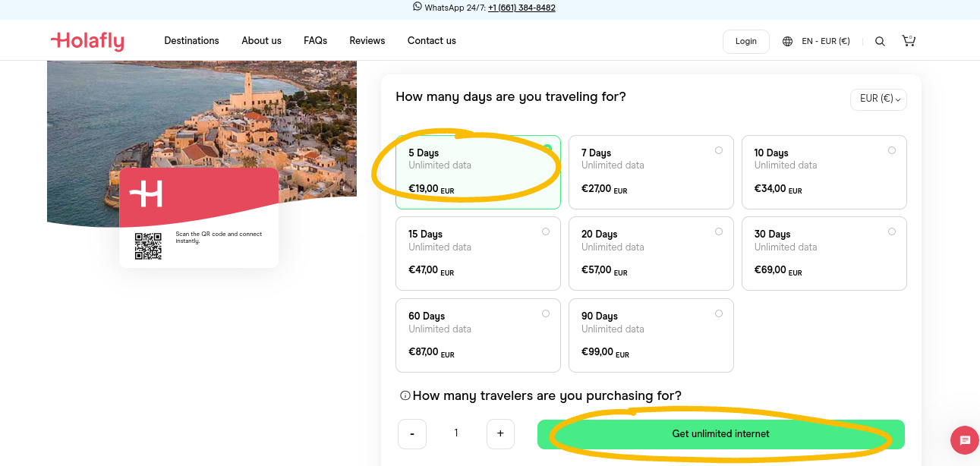Open the Contact us page
Viewport: 980px width, 466px height.
click(432, 41)
